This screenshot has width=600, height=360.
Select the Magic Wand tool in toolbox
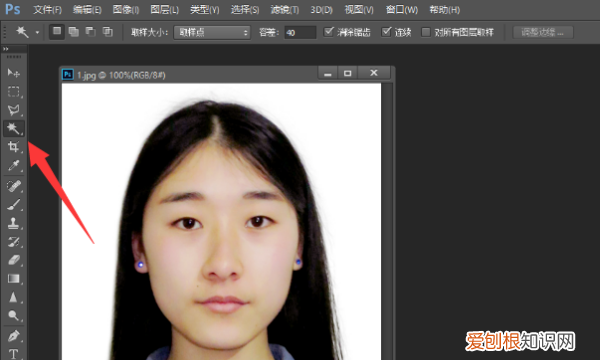tap(14, 129)
